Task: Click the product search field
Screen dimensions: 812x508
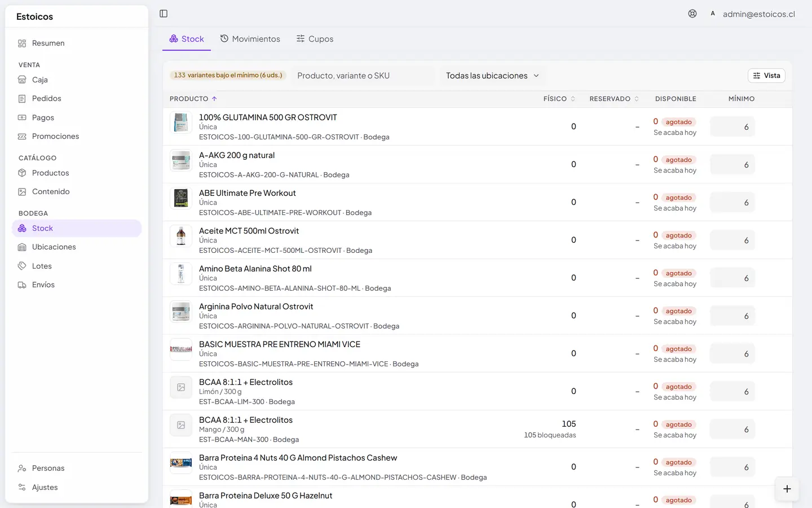Action: (363, 76)
